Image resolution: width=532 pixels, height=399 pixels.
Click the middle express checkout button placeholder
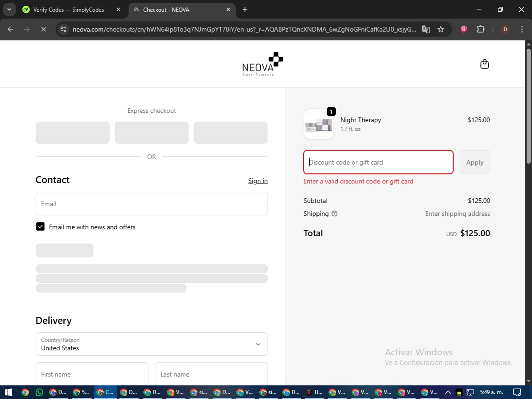[151, 133]
